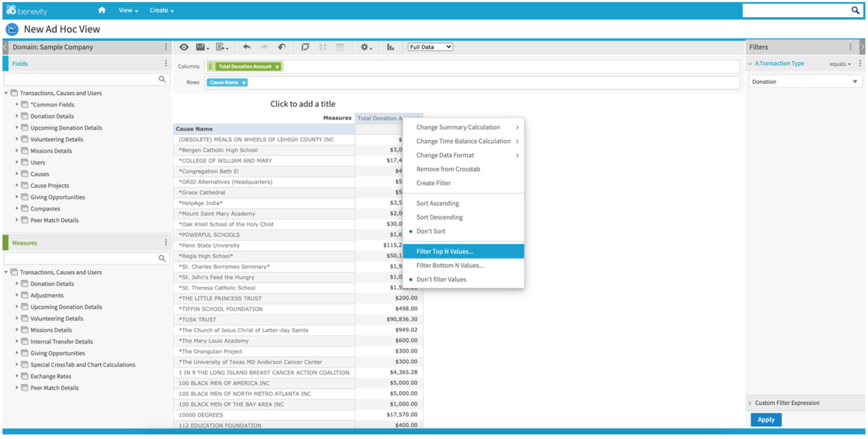Click the undo arrow
The width and height of the screenshot is (868, 439).
(x=247, y=47)
